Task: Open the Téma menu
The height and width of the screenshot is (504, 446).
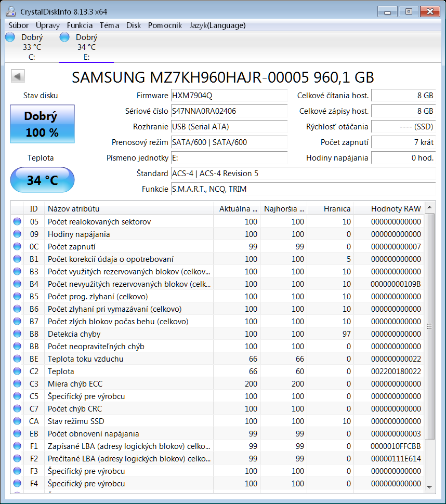Action: [109, 25]
